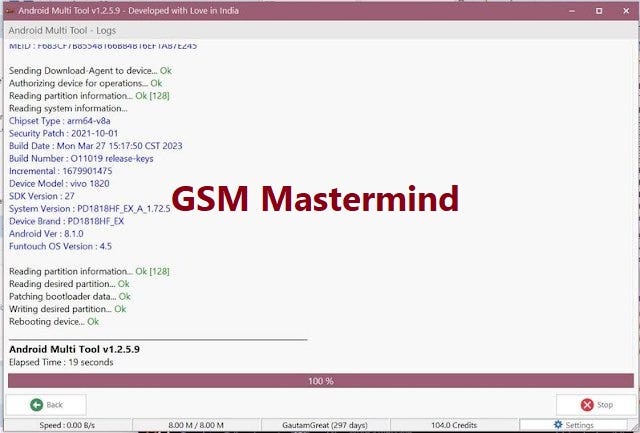Select 'Device Model : vivo 1820' line

click(59, 184)
